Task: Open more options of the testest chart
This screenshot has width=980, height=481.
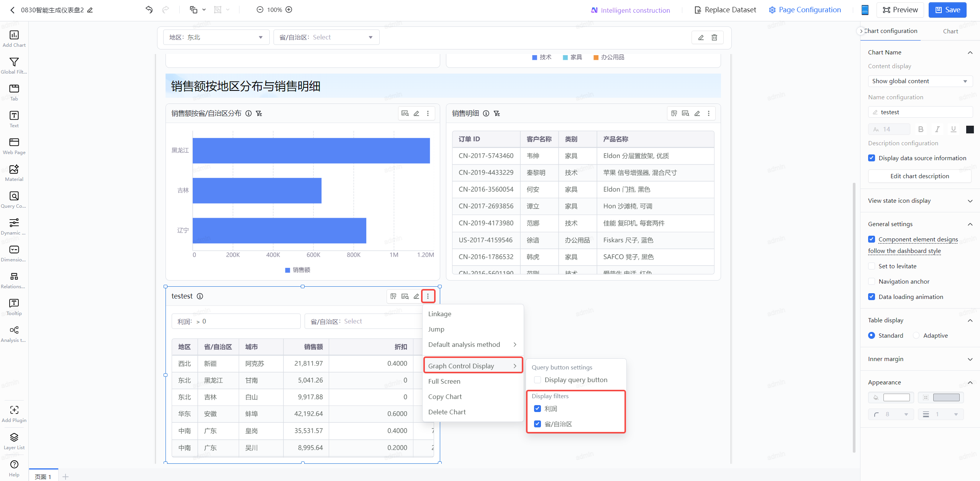Action: pyautogui.click(x=428, y=296)
